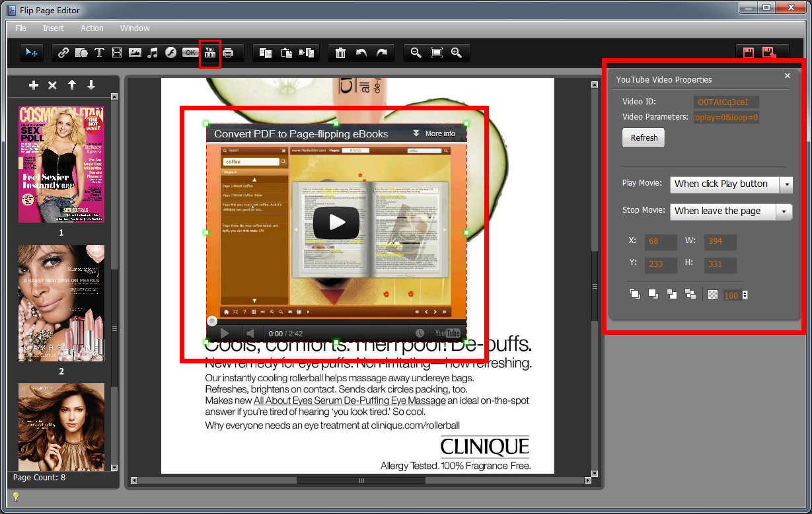Zoom out with the minus magnifier
This screenshot has height=514, width=812.
tap(416, 53)
